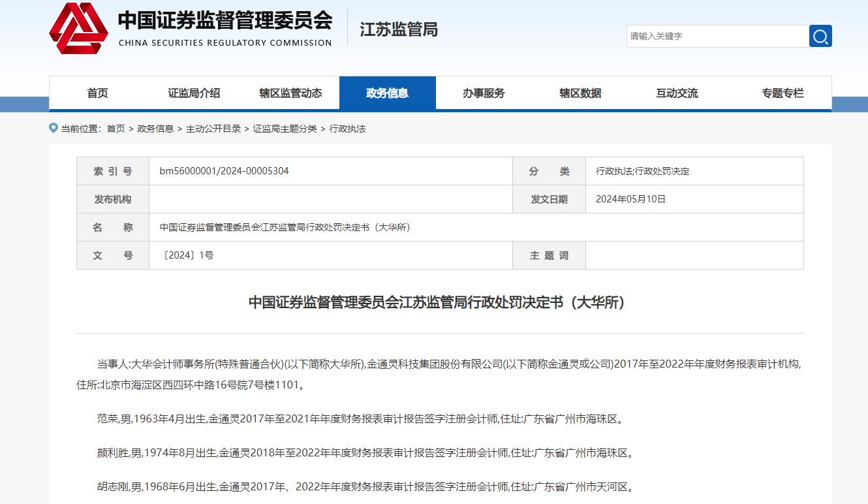The width and height of the screenshot is (868, 504).
Task: Click the CSRC red logo emblem
Action: tap(79, 28)
